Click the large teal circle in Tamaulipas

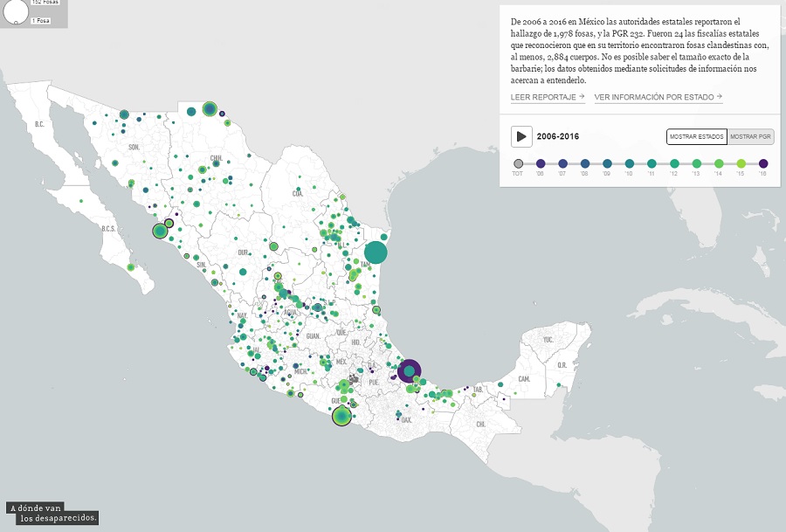click(376, 252)
